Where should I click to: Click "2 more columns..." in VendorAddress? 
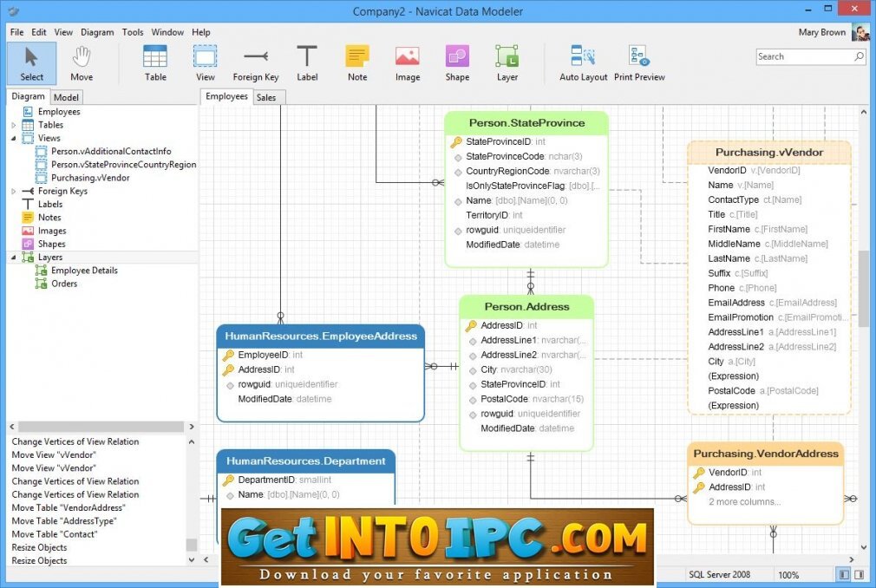(x=745, y=502)
